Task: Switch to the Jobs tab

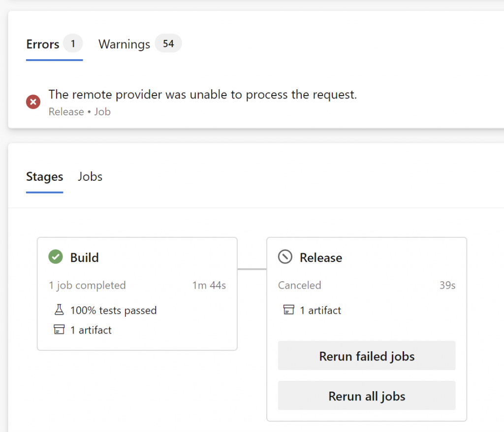Action: [x=90, y=177]
